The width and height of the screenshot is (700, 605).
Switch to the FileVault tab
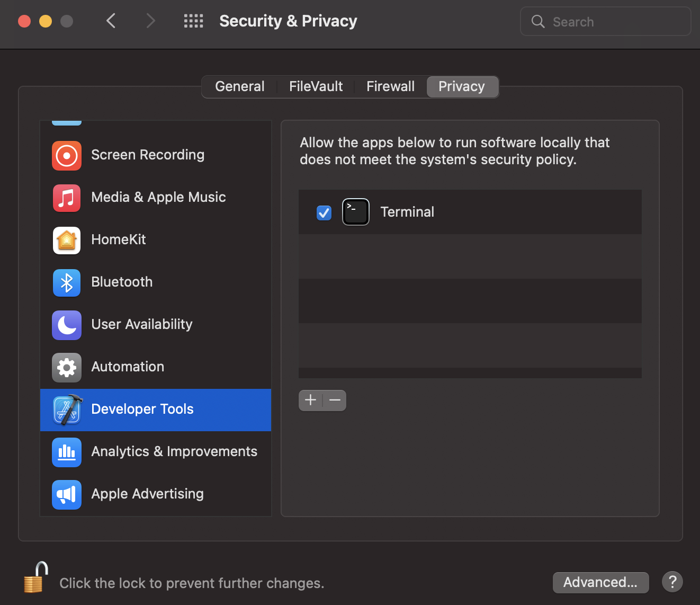click(316, 86)
